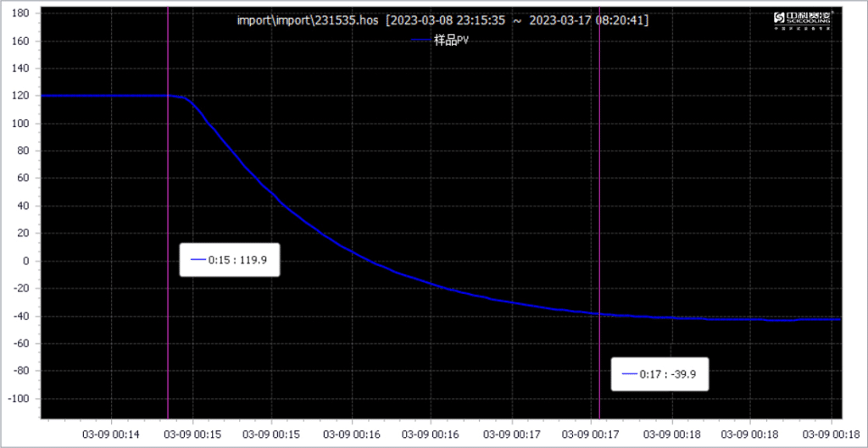Click the 180 value on the Y axis

point(20,14)
